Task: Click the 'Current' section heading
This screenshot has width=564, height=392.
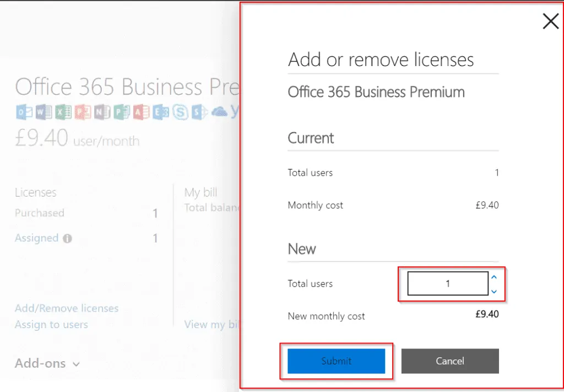Action: 311,138
